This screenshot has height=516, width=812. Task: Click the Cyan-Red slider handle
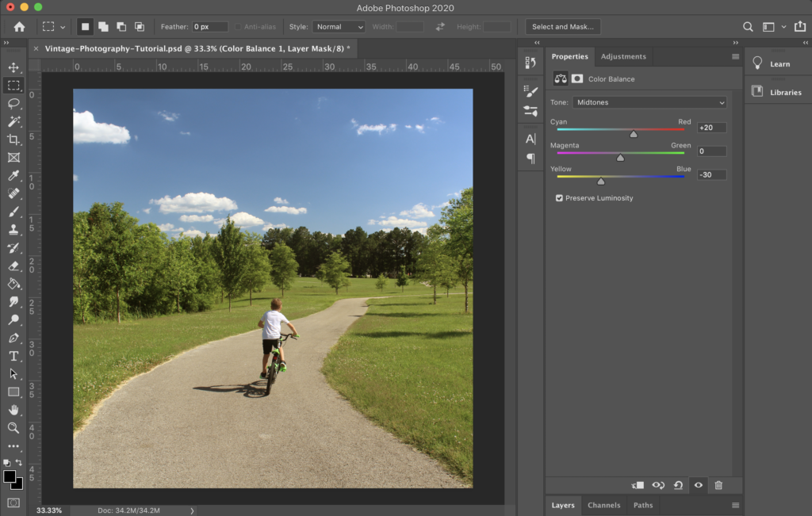[634, 134]
